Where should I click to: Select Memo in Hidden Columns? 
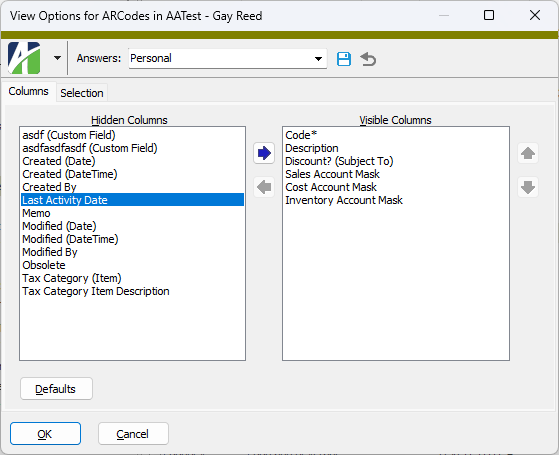point(132,213)
